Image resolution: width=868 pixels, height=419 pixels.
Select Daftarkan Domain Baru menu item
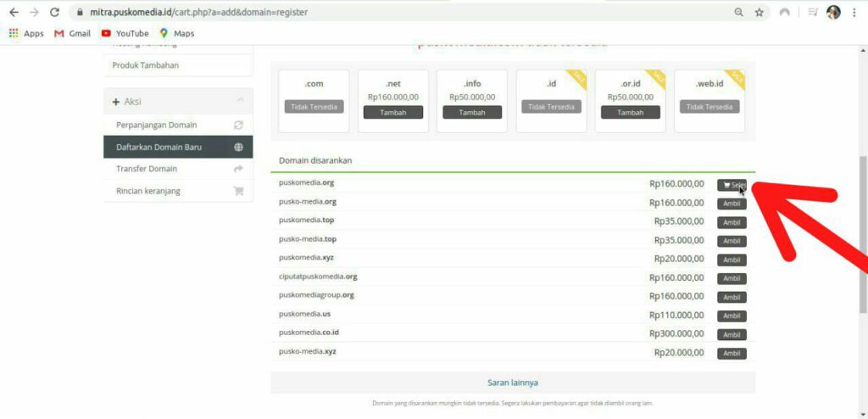coord(178,147)
